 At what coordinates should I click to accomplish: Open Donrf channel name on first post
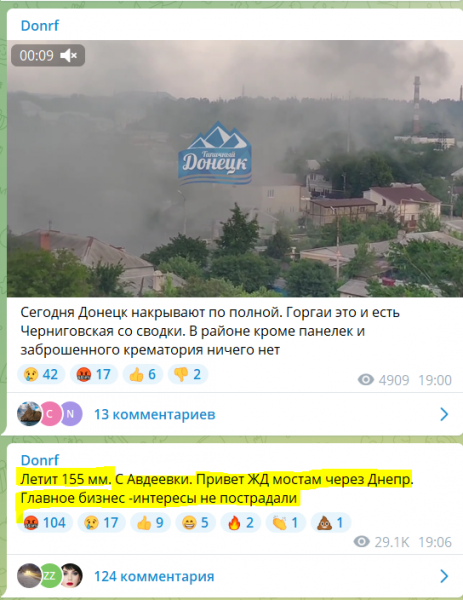[x=40, y=26]
